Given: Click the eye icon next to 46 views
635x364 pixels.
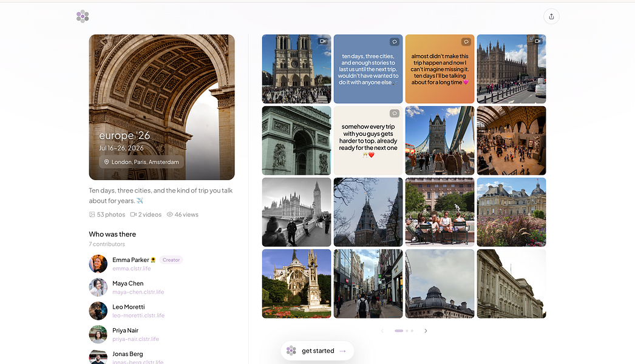Looking at the screenshot, I should coord(170,215).
